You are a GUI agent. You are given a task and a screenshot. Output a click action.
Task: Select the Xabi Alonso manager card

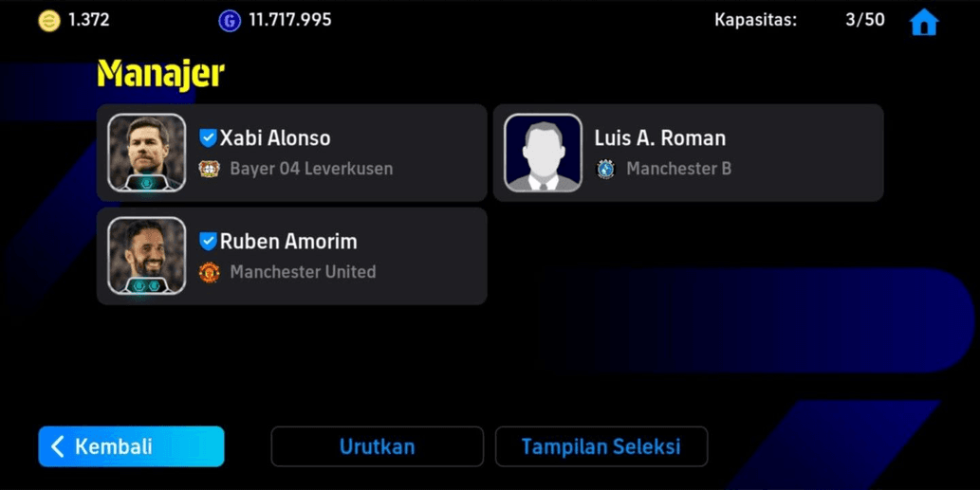pyautogui.click(x=292, y=153)
